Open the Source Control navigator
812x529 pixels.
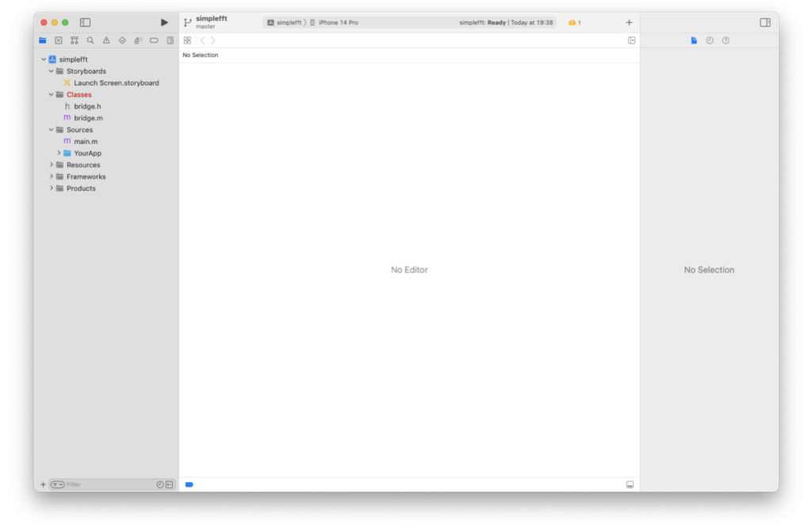pyautogui.click(x=59, y=40)
